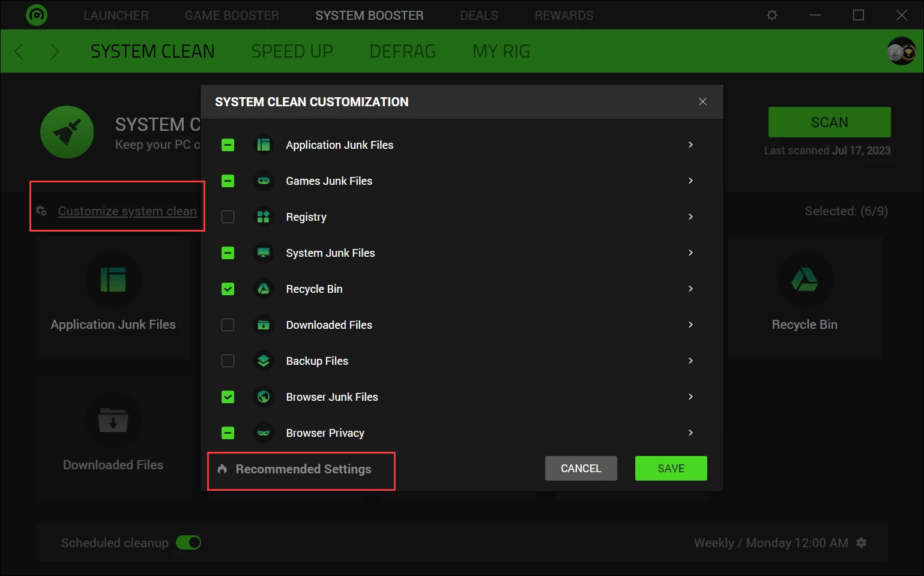Uncheck the Recycle Bin checkbox
The height and width of the screenshot is (576, 924).
(x=228, y=289)
